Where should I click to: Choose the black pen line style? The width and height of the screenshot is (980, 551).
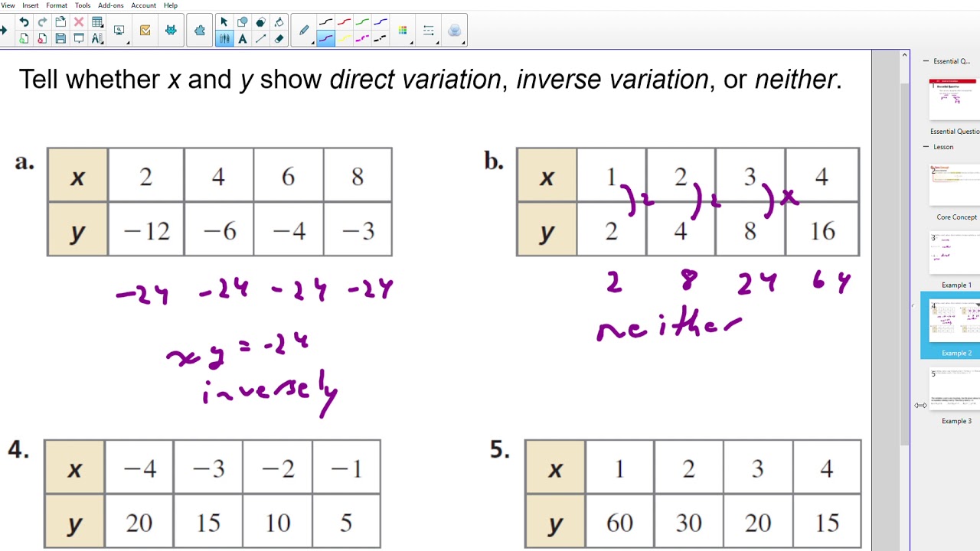coord(325,22)
